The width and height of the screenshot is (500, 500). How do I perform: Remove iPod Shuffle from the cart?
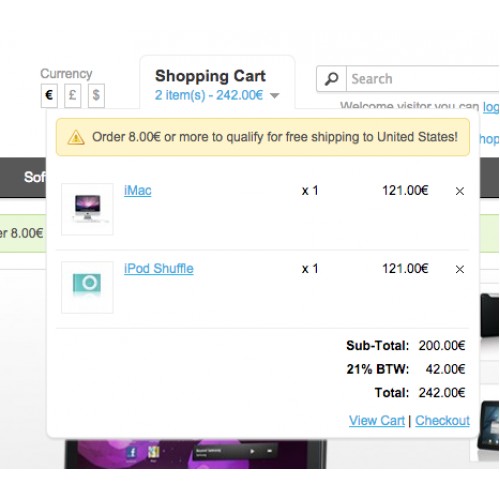tap(460, 269)
